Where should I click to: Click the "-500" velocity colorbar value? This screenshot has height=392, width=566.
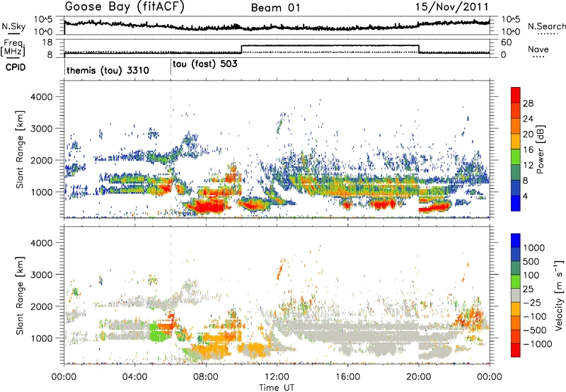[x=535, y=330]
